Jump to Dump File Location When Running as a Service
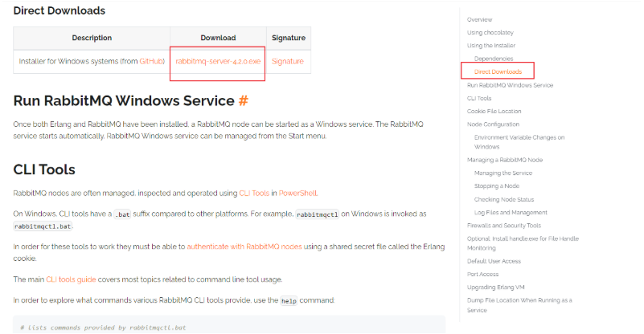Image resolution: width=644 pixels, height=334 pixels. click(519, 305)
